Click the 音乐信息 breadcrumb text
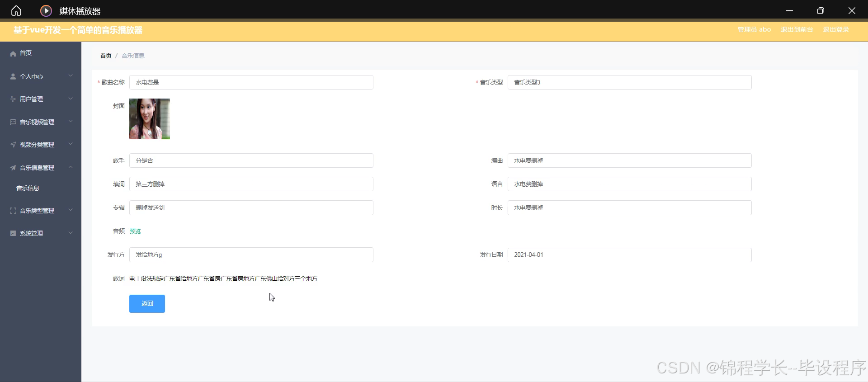Image resolution: width=868 pixels, height=382 pixels. coord(133,56)
